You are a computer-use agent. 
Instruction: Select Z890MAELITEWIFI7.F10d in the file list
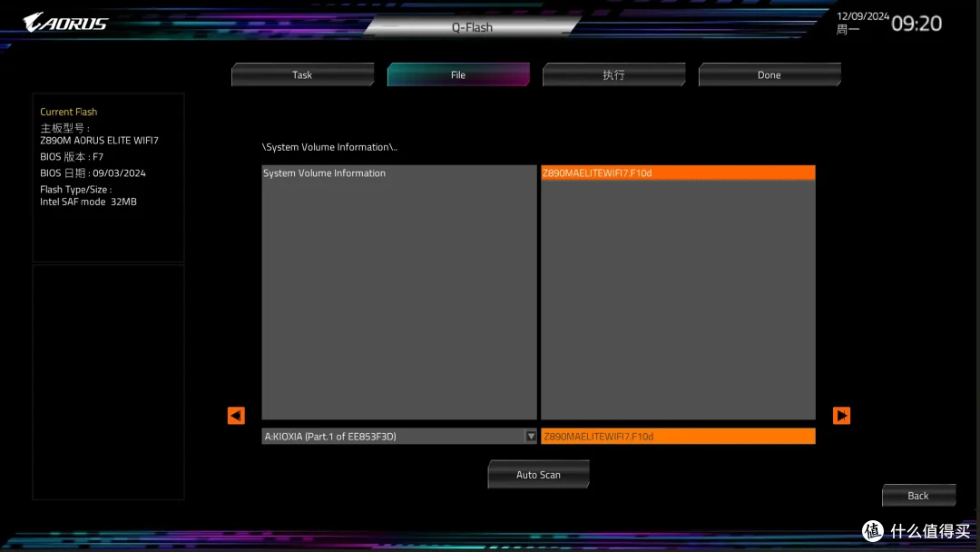678,173
